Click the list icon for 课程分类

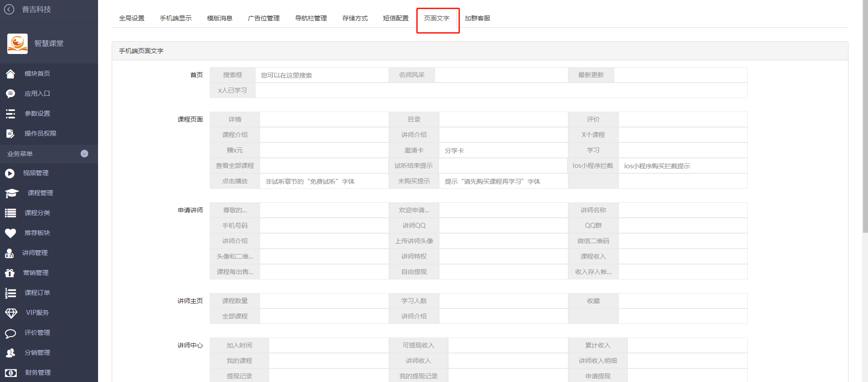10,213
